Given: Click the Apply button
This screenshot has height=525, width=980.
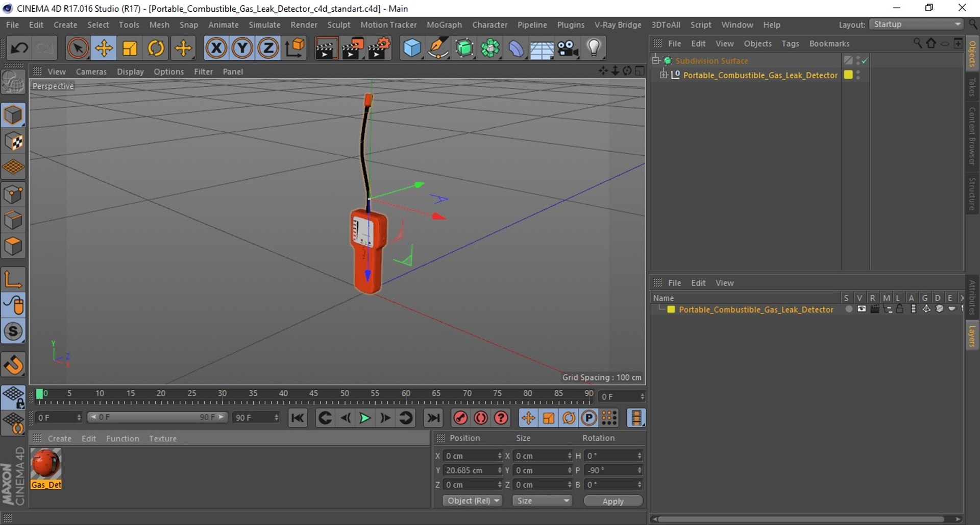Looking at the screenshot, I should pyautogui.click(x=613, y=501).
